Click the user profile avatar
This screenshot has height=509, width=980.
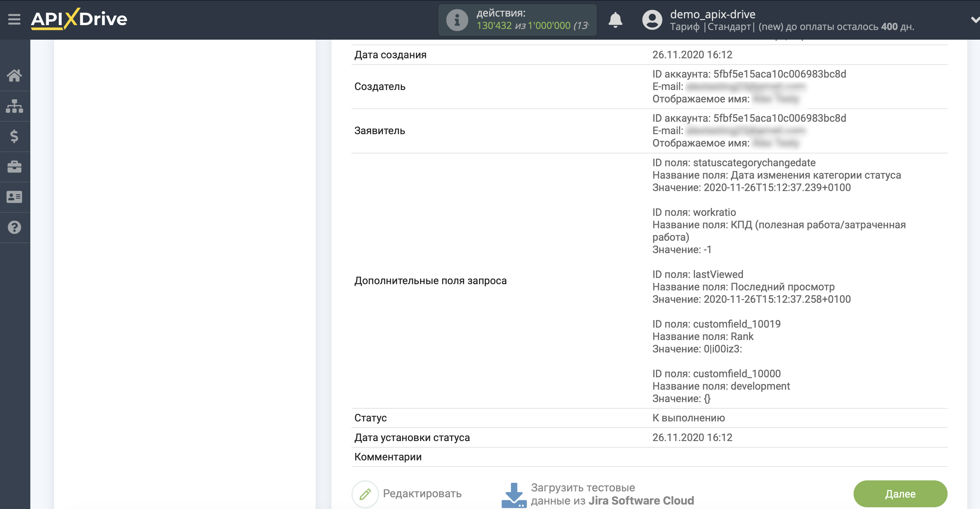pos(652,20)
